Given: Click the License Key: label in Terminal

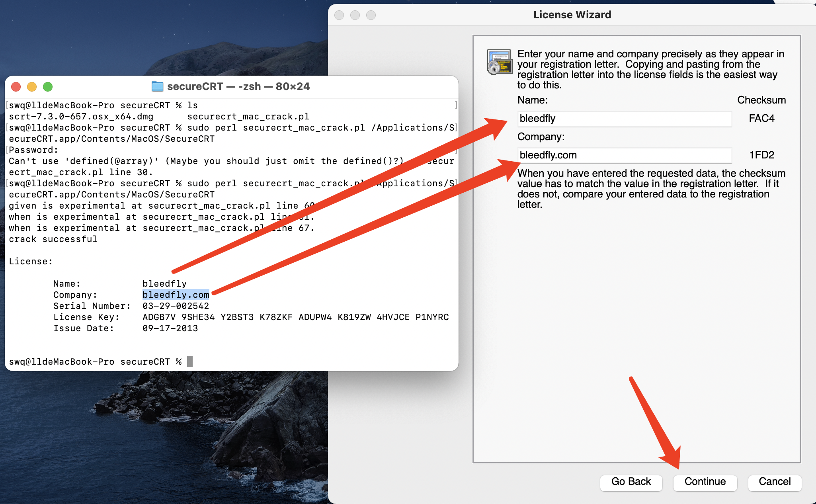Looking at the screenshot, I should pos(86,317).
